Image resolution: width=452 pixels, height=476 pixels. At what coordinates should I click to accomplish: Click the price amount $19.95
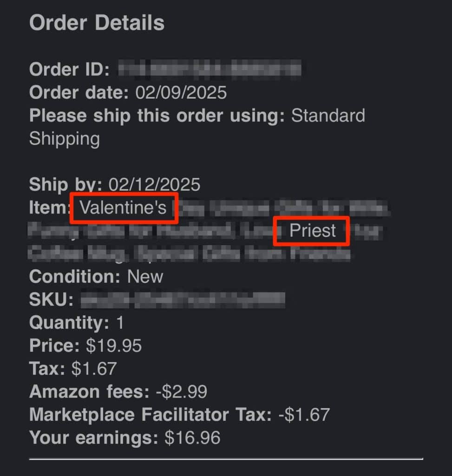coord(114,345)
